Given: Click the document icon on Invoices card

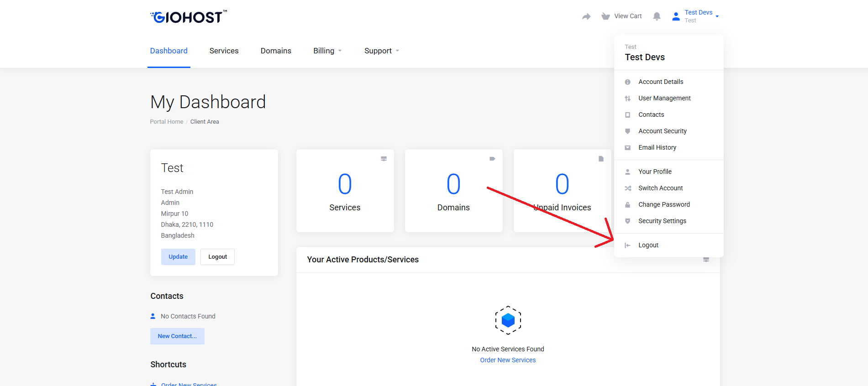Looking at the screenshot, I should 601,159.
